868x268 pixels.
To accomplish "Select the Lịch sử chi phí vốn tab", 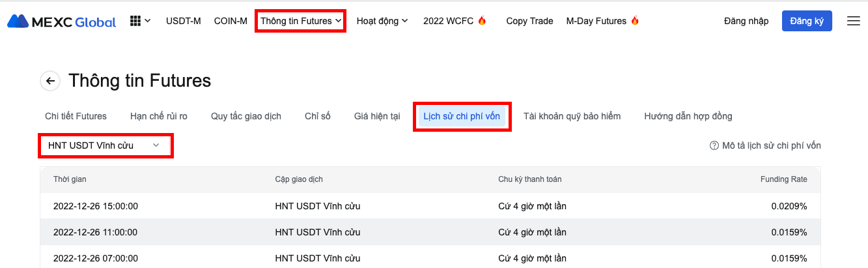I will click(x=462, y=116).
